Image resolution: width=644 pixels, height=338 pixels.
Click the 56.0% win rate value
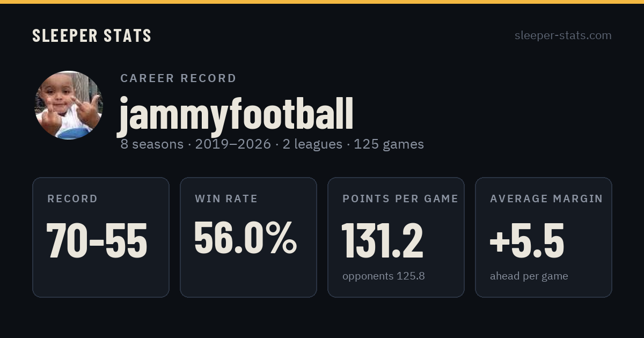tap(245, 238)
